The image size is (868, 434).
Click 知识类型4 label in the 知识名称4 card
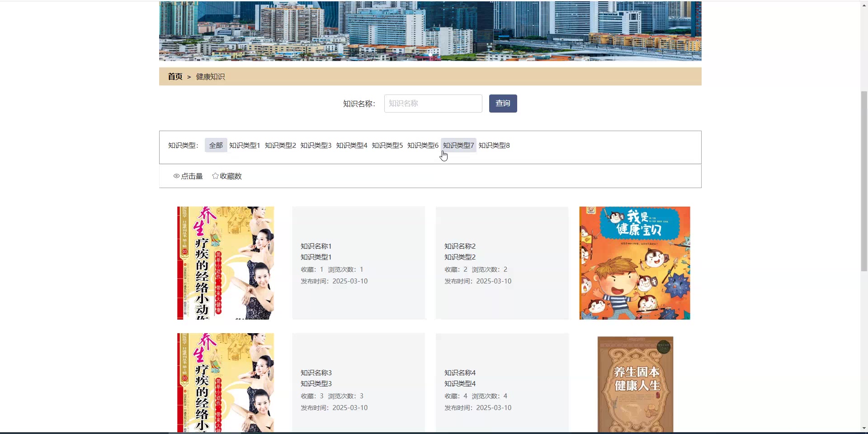click(460, 384)
